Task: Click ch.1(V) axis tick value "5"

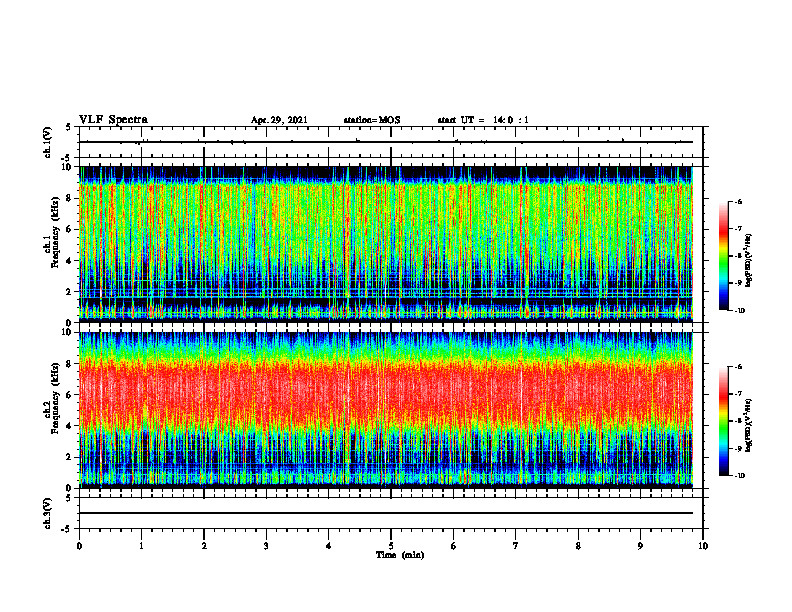Action: (x=69, y=128)
